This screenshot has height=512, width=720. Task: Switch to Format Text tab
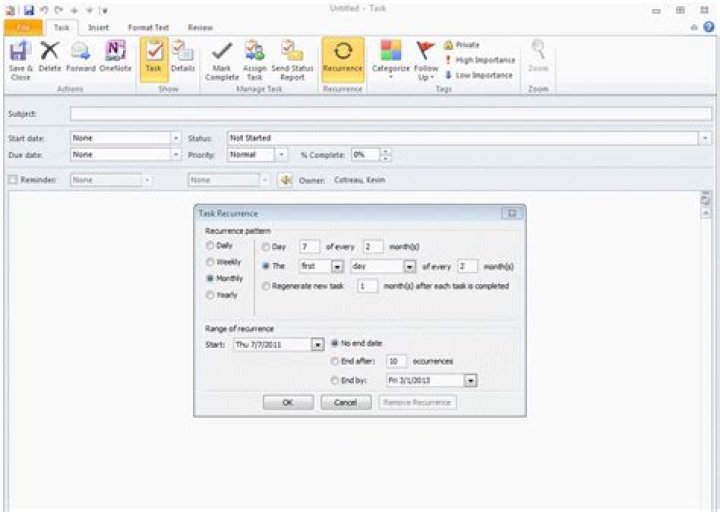[x=148, y=28]
